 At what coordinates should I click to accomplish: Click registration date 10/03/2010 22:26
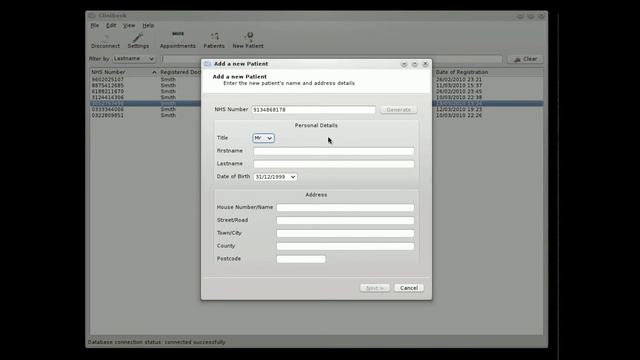[459, 116]
